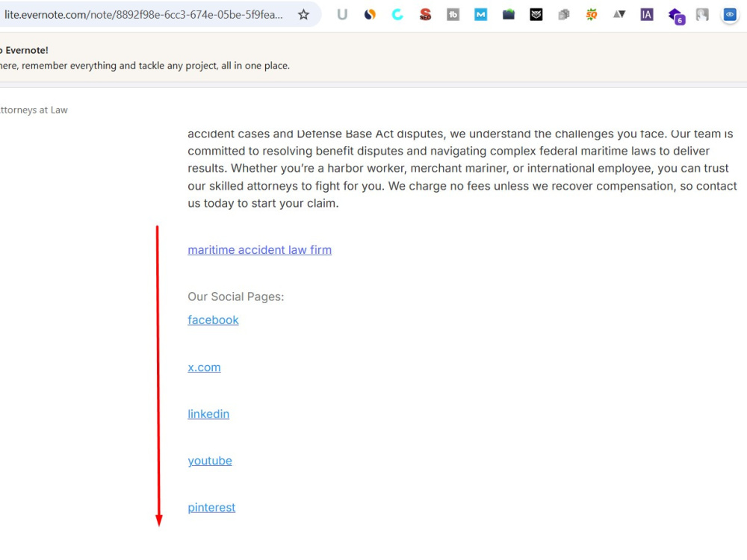Viewport: 747px width, 560px height.
Task: Open the pinterest social link
Action: tap(211, 507)
